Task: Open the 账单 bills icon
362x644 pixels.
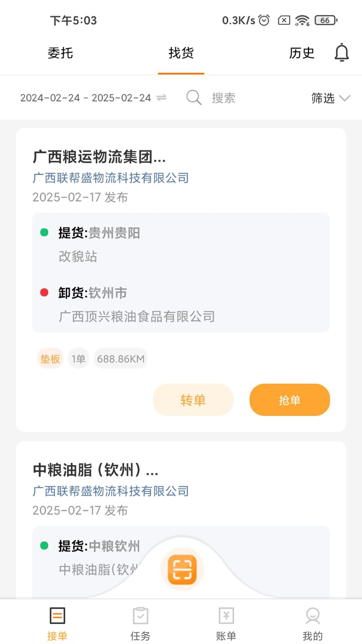Action: pos(226,616)
